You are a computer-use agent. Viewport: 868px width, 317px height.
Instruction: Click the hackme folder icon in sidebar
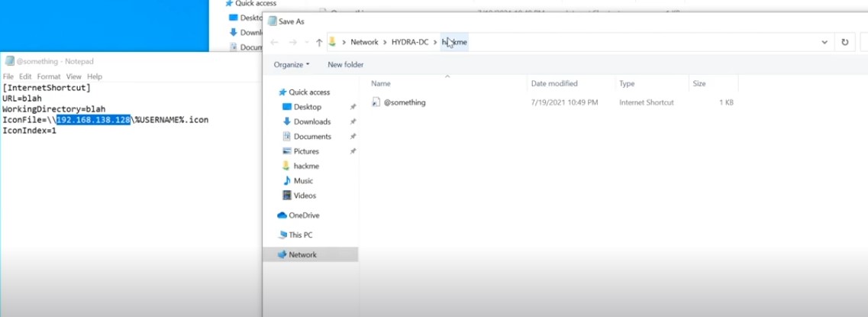tap(286, 166)
